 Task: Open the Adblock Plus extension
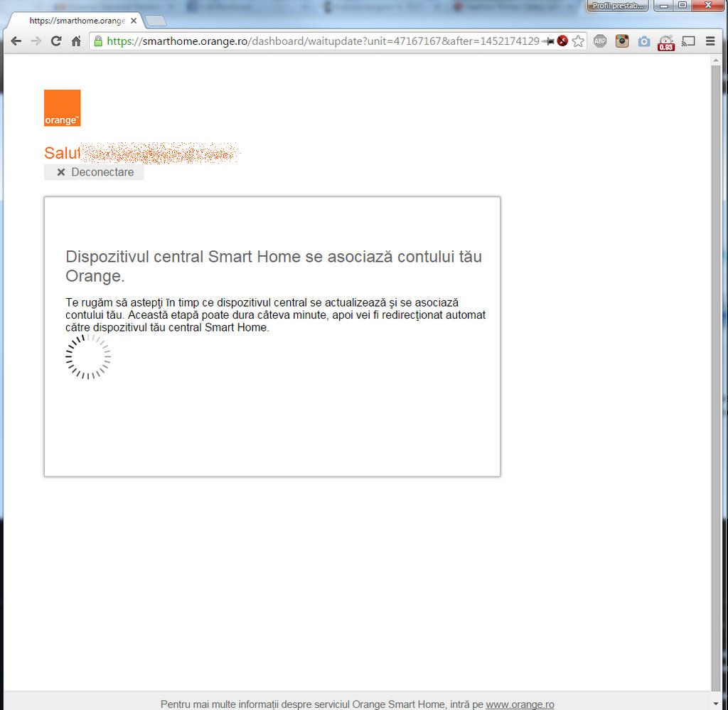coord(600,41)
